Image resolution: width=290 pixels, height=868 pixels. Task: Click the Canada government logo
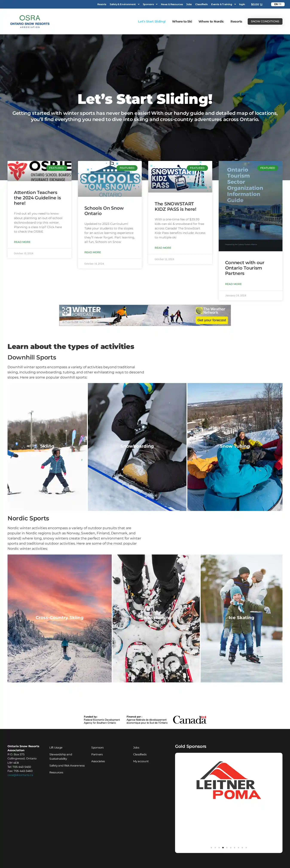point(189,720)
